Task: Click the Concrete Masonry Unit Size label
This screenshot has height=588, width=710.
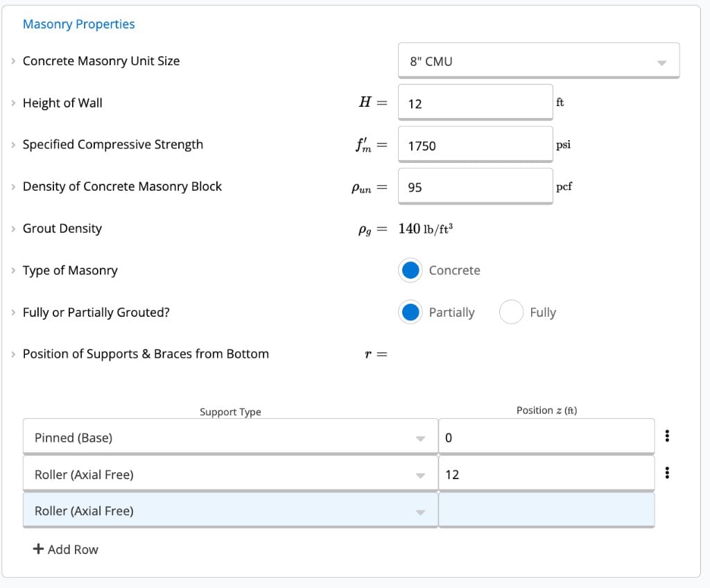Action: pyautogui.click(x=101, y=61)
